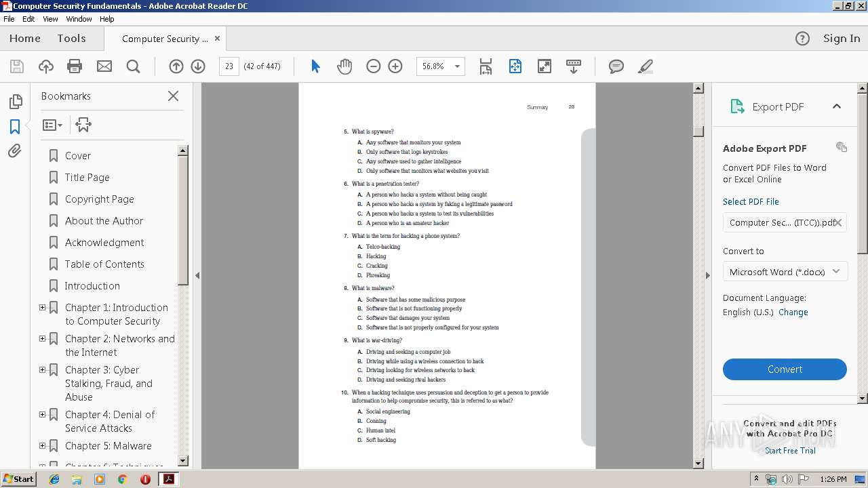Open the View menu
Viewport: 868px width, 488px height.
click(51, 19)
